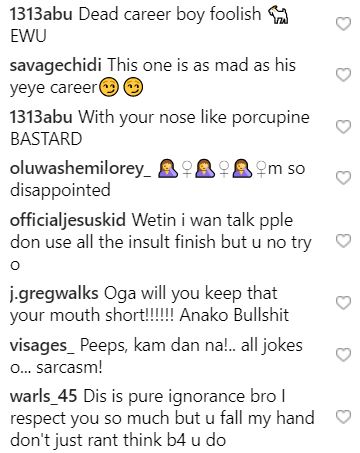Like officialjesuskid's comment heart
360x453 pixels.
(343, 241)
